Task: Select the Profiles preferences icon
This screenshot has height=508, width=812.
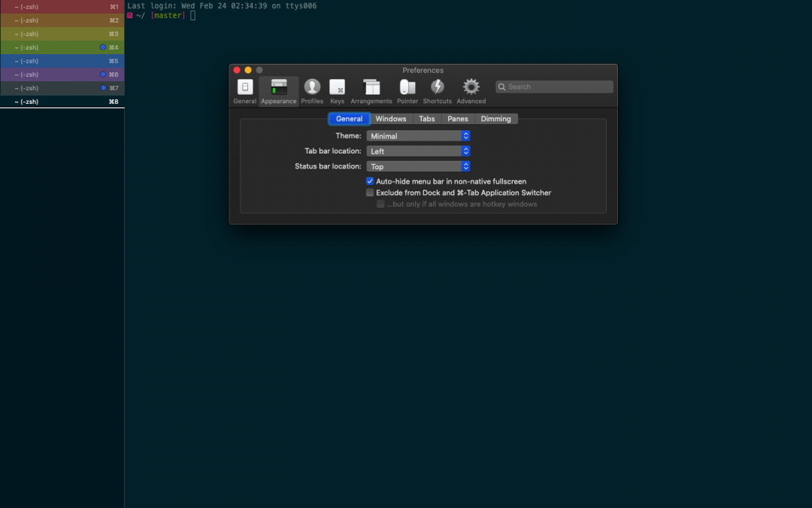Action: [312, 90]
